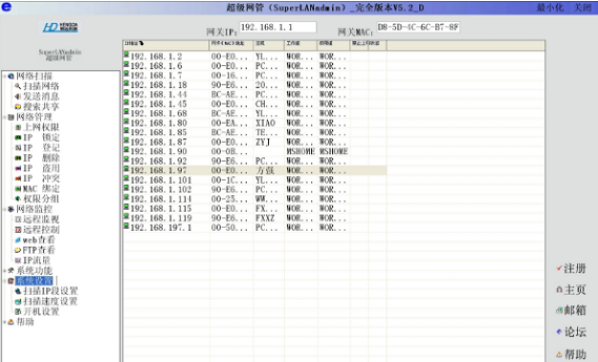Screen dimensions: 598x362
Task: Open 远程监视 remote monitor
Action: (x=41, y=220)
